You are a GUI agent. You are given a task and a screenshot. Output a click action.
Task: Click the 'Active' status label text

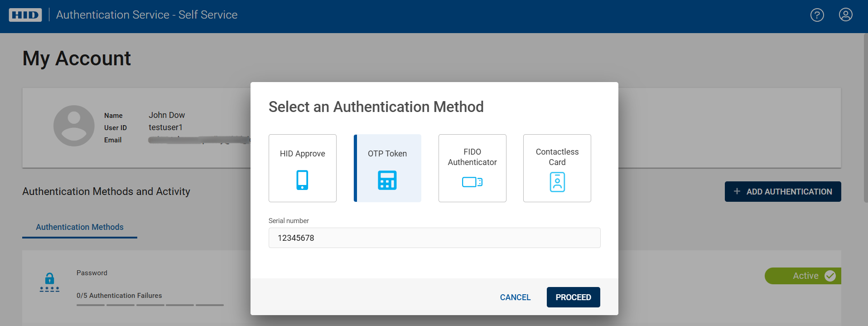click(805, 276)
